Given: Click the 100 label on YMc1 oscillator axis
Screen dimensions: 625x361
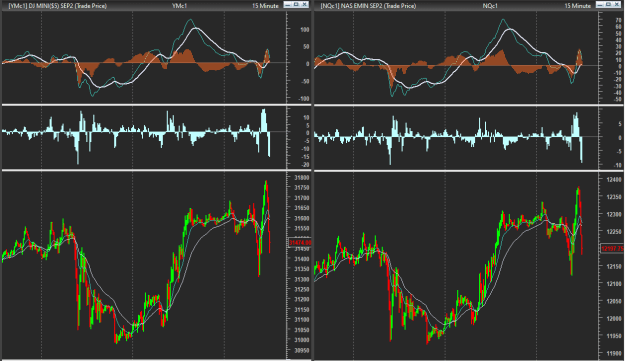Looking at the screenshot, I should pos(305,29).
